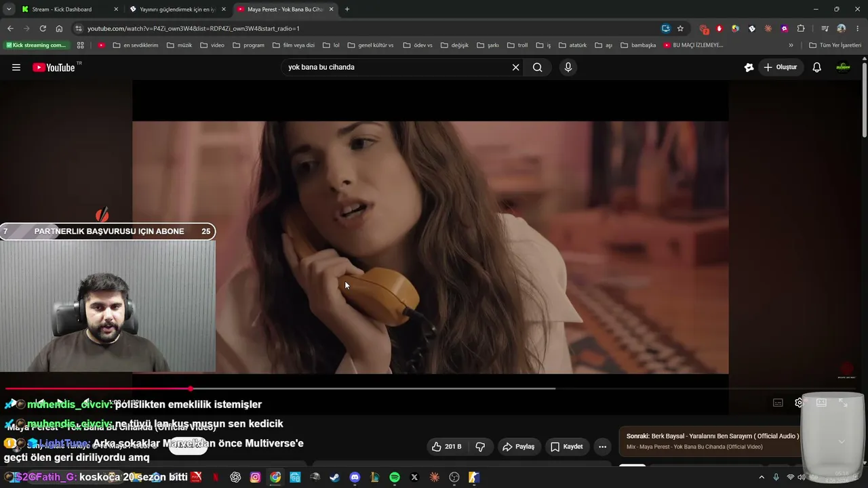Screen dimensions: 868x488
Task: Like the video with the 201 B thumbs-up
Action: tap(446, 447)
